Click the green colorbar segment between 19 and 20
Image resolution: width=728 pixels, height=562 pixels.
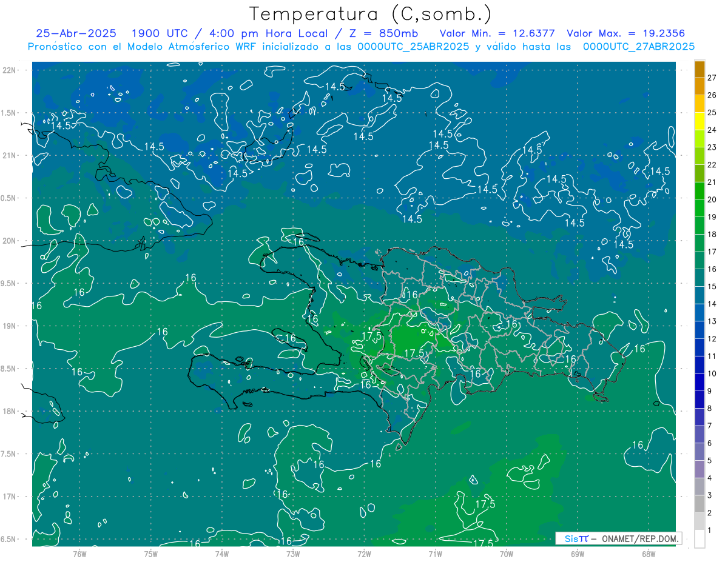(699, 208)
